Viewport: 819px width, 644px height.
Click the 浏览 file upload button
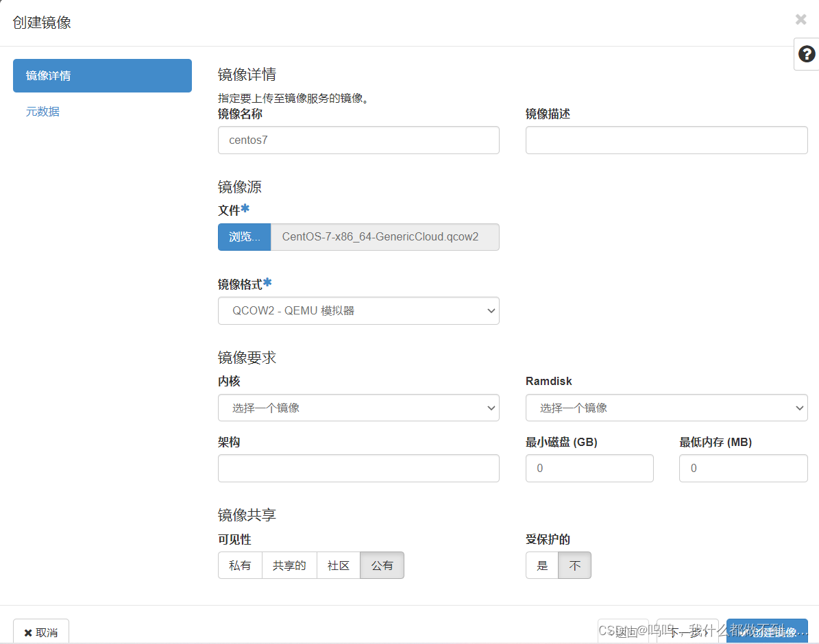pyautogui.click(x=244, y=236)
